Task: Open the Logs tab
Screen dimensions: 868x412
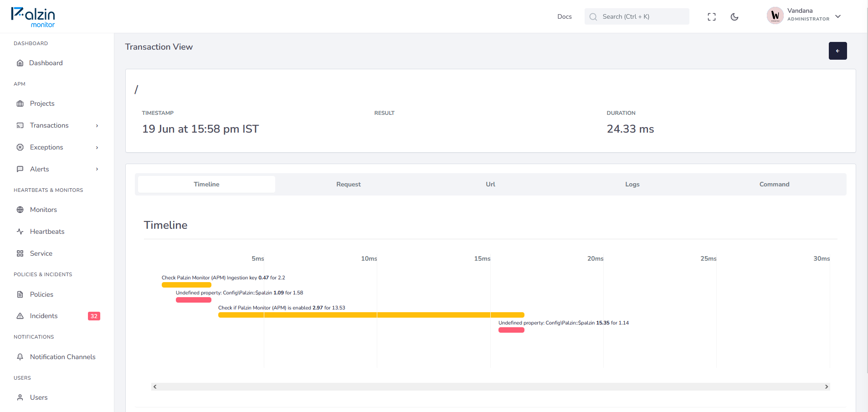Action: [632, 184]
